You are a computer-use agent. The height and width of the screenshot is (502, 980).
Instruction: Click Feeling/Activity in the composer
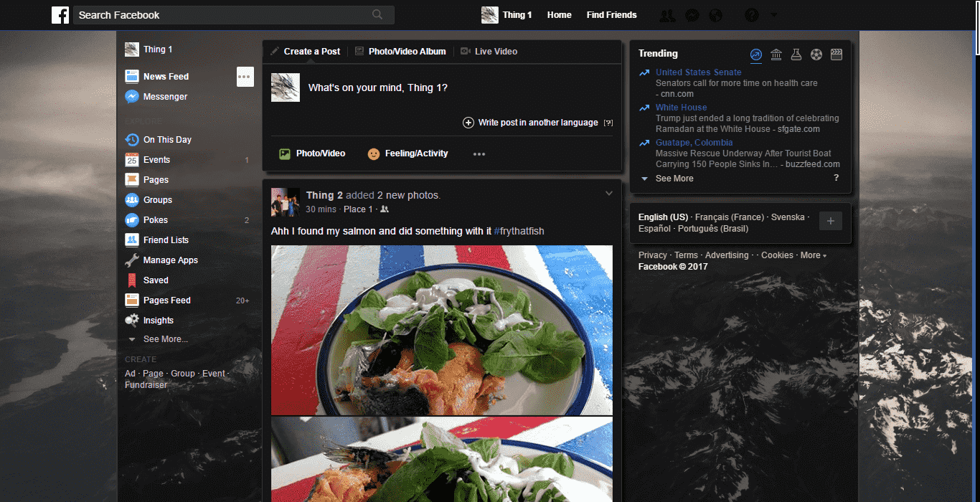click(407, 153)
